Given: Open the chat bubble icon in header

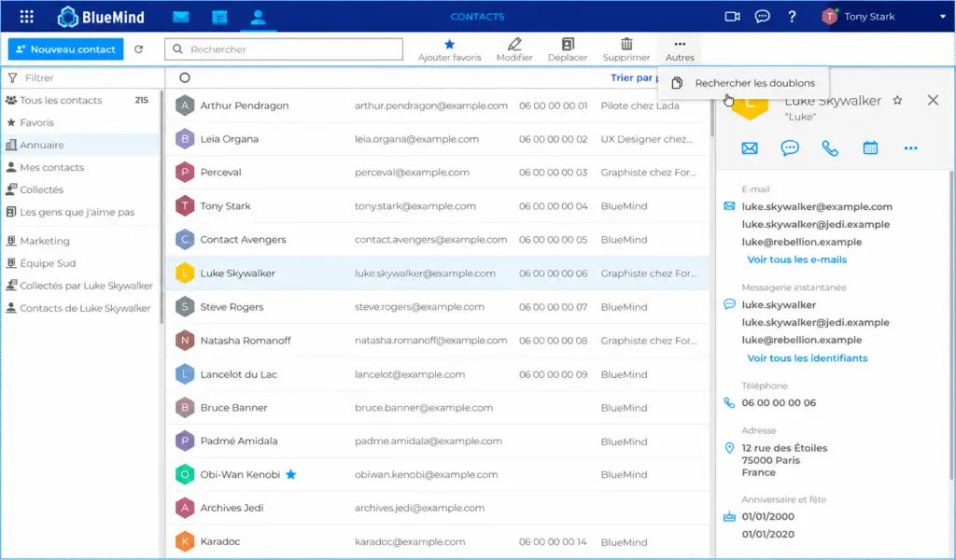Looking at the screenshot, I should click(x=762, y=17).
